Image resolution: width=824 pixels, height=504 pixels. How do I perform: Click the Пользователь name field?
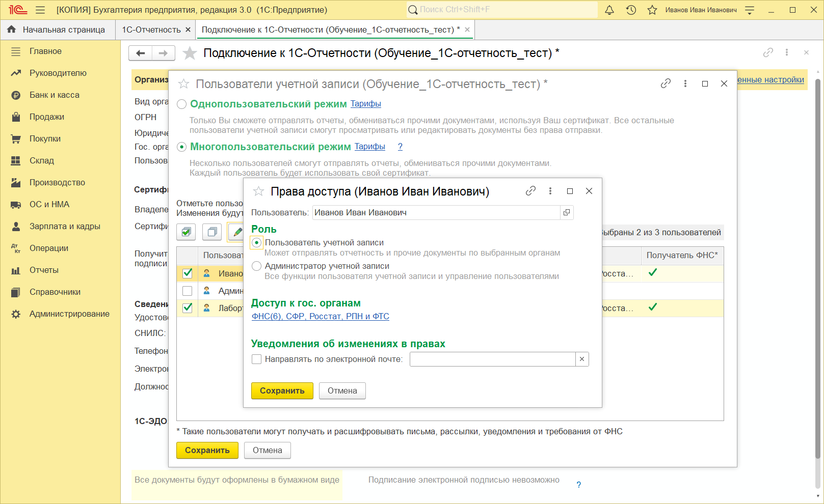[436, 212]
